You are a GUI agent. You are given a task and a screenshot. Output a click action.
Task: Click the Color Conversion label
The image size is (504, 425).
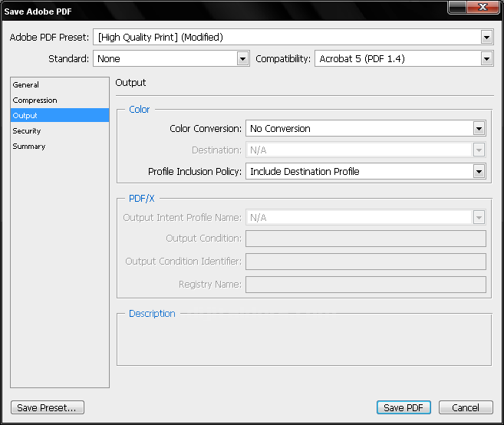206,129
